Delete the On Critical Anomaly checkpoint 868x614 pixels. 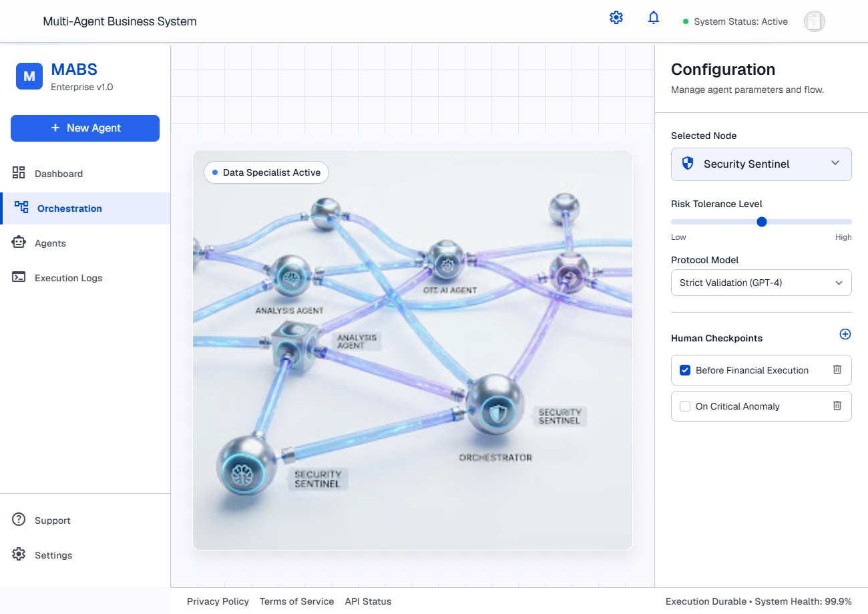[837, 406]
